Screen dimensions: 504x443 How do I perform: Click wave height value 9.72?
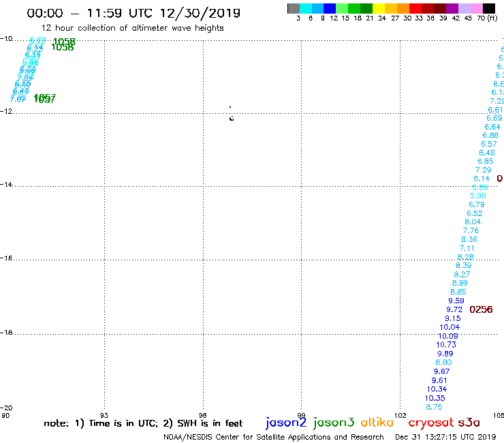(454, 309)
